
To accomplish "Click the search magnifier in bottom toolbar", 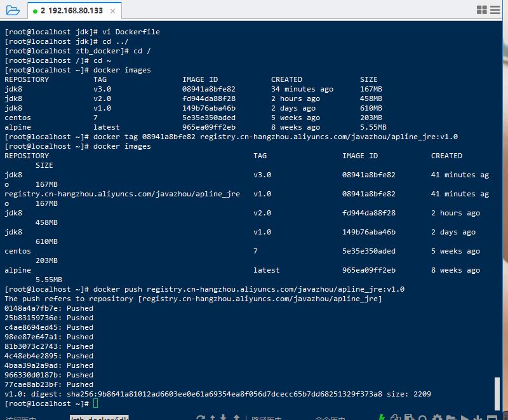I will 422,417.
